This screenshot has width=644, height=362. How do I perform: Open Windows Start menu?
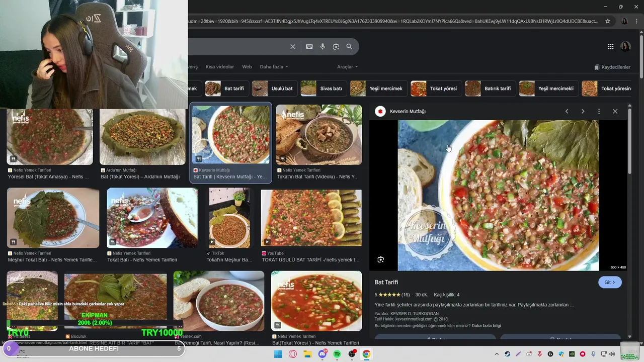[x=278, y=354]
